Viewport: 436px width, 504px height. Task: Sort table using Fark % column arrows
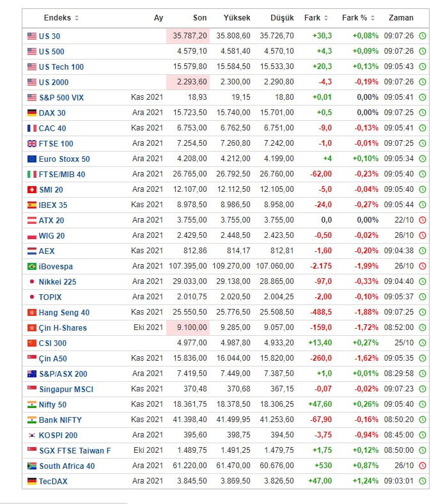372,18
